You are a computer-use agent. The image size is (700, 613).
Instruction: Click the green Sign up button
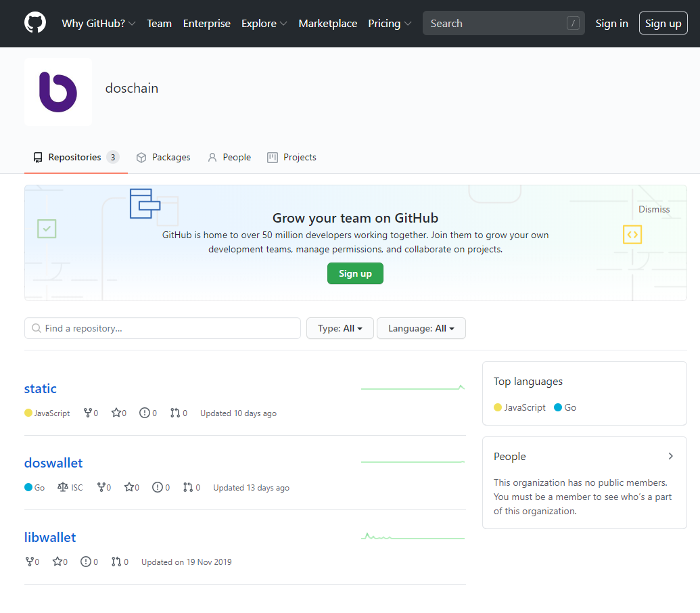click(355, 273)
